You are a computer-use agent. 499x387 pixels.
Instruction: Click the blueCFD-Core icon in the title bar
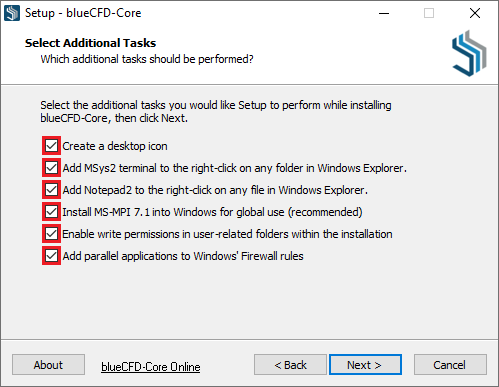click(x=12, y=13)
